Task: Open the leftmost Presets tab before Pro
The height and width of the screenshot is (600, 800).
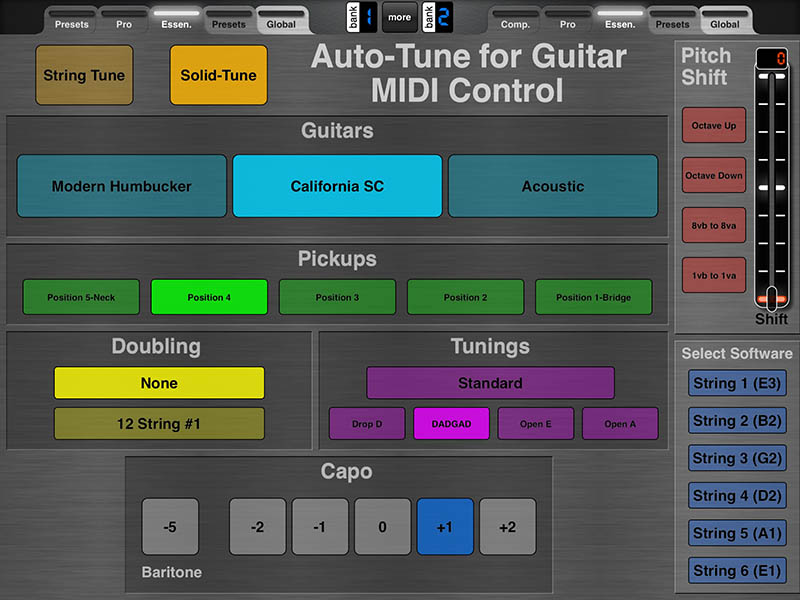Action: point(71,20)
